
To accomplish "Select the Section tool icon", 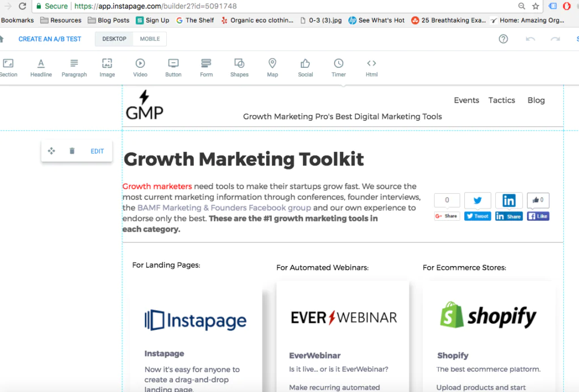I will 8,63.
